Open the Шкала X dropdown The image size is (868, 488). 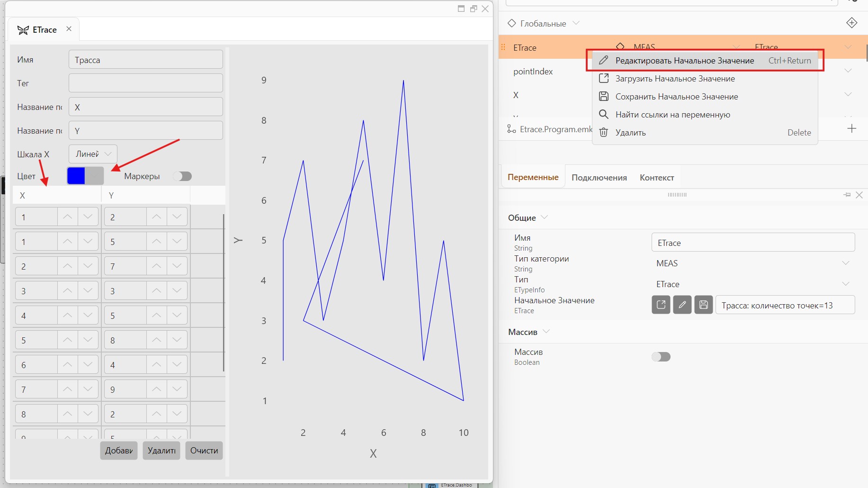(x=93, y=154)
